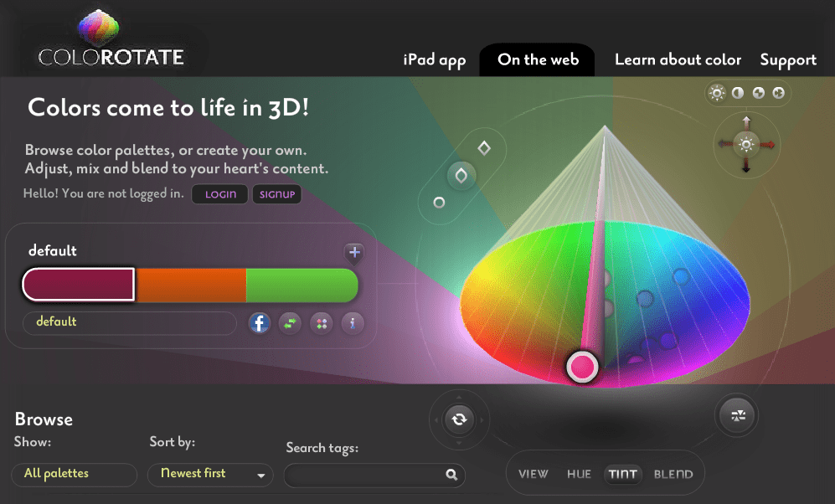Open the iPad app tab
The width and height of the screenshot is (835, 504).
pos(435,59)
